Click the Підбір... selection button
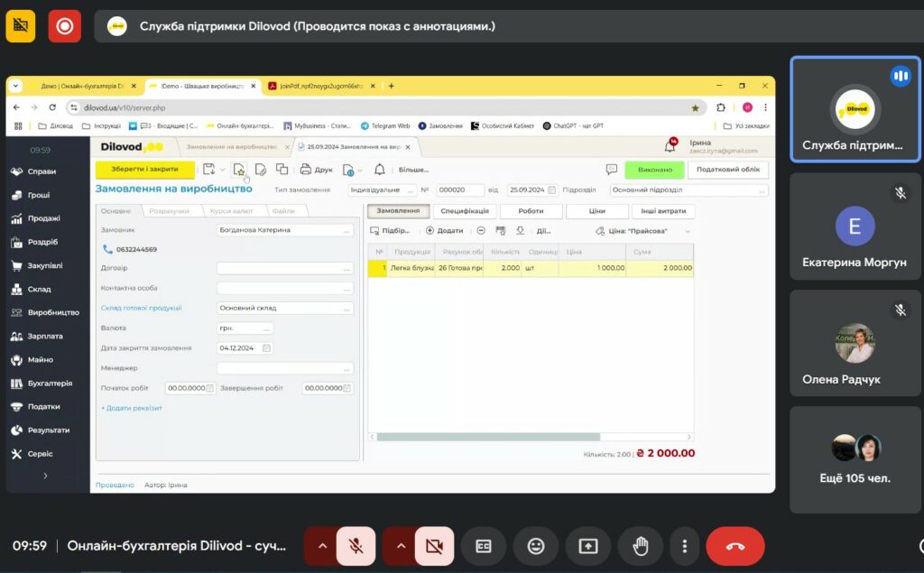 pos(390,231)
